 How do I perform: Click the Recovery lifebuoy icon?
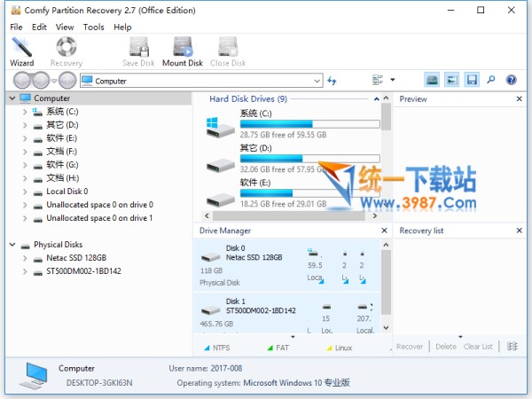[x=66, y=47]
